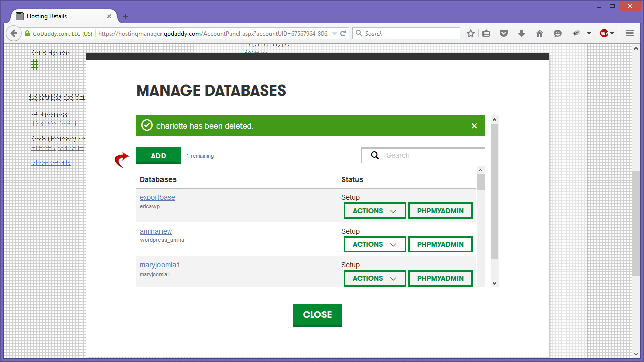This screenshot has height=362, width=644.
Task: Click the wordpress_amina username text
Action: pyautogui.click(x=162, y=240)
